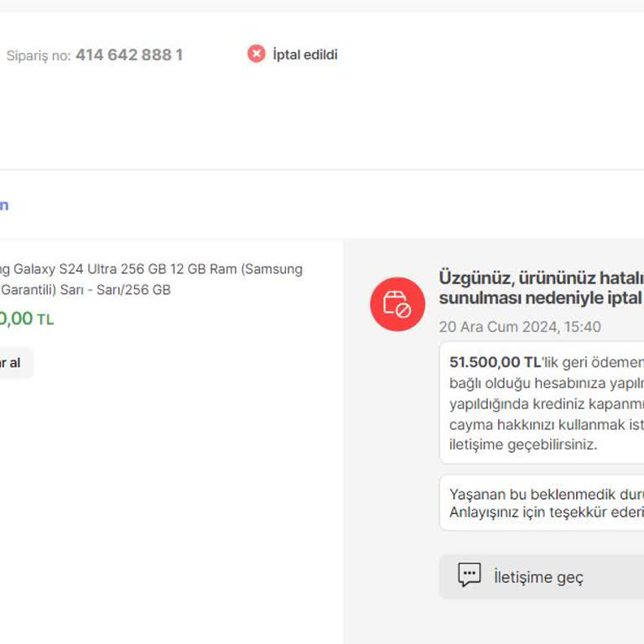
Task: Click the chat bubble icon on İletişime geç
Action: point(469,574)
